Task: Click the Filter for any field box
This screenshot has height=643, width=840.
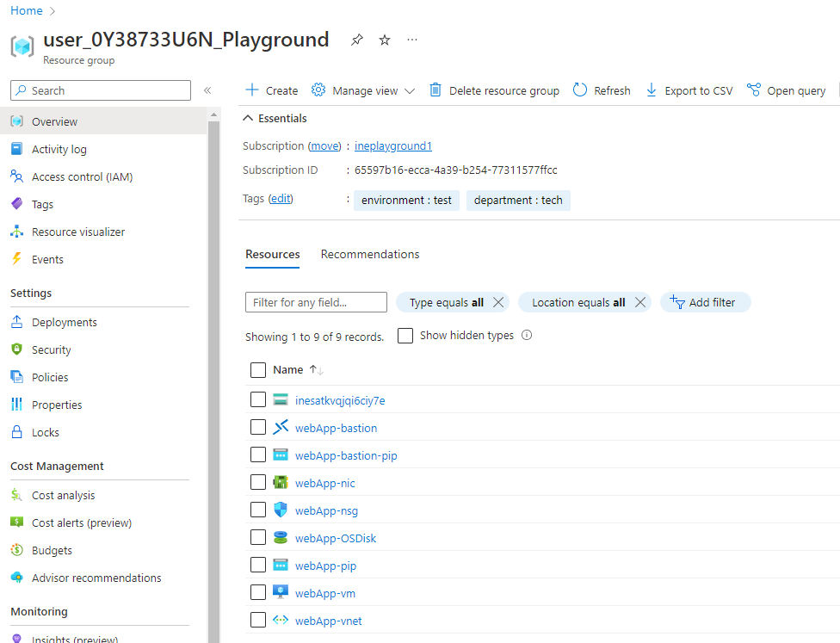Action: 316,302
